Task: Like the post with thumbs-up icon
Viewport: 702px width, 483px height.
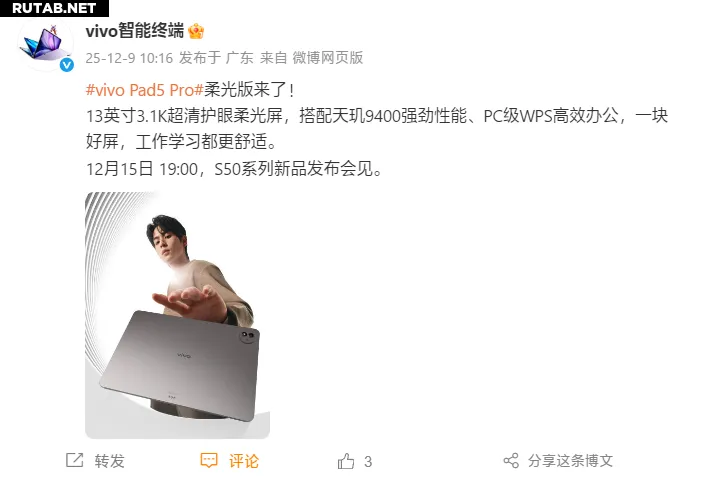Action: point(346,461)
